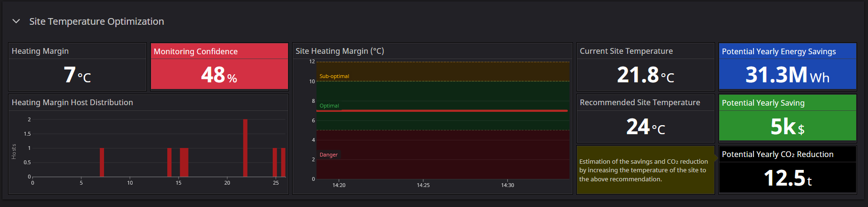Open the Heating Margin panel title menu
The image size is (868, 207).
[x=40, y=51]
